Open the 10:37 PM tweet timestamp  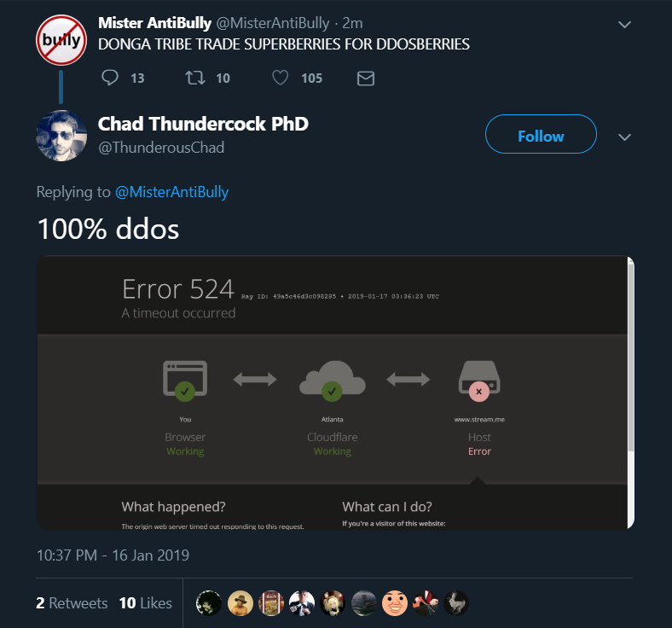pos(113,555)
